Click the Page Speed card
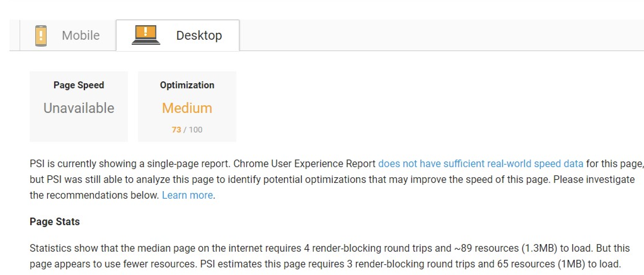The width and height of the screenshot is (644, 275). click(x=79, y=107)
